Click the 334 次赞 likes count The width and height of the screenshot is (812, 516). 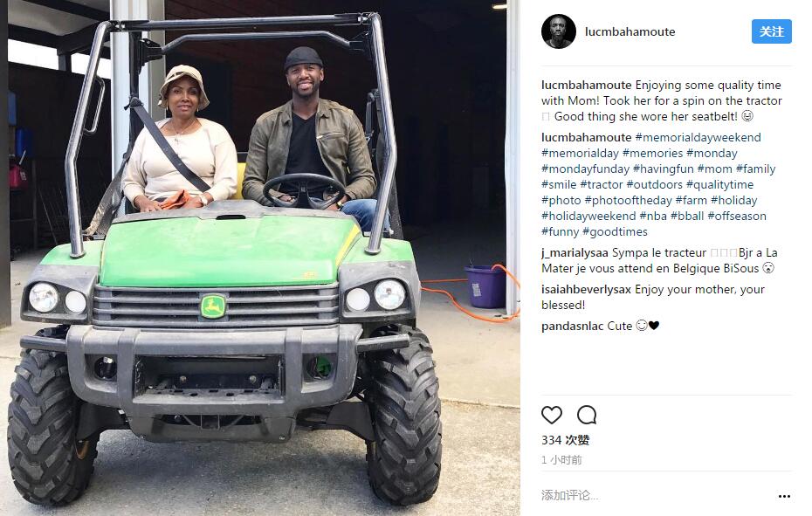point(566,440)
